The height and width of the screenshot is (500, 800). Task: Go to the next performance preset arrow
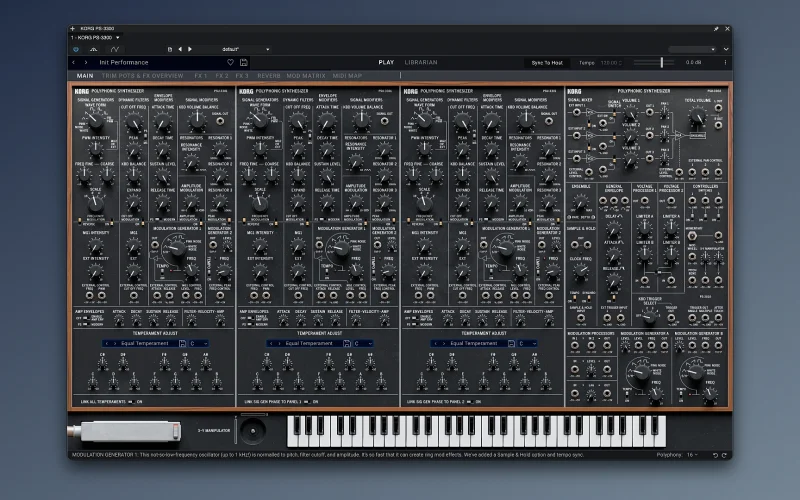point(86,62)
